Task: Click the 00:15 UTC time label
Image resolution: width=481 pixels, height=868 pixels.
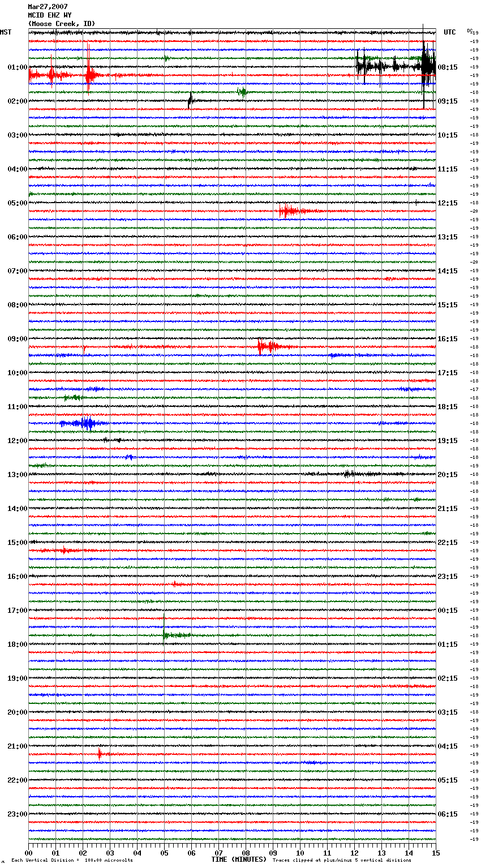Action: pos(448,611)
